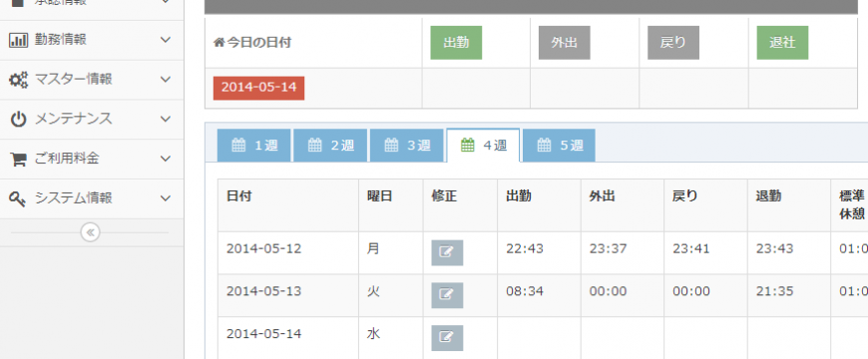Screen dimensions: 868x359
Task: Click the 08:34 clock-in time
Action: tap(525, 291)
